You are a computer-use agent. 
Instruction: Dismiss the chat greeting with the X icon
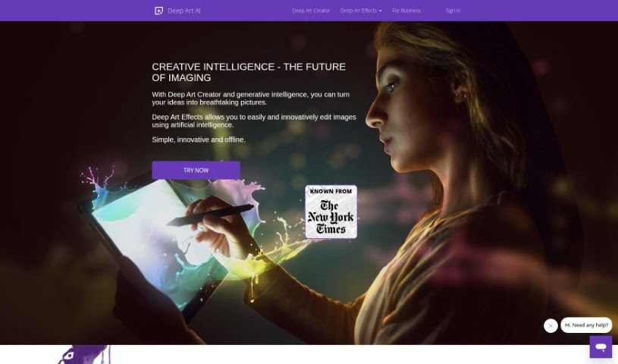click(x=551, y=326)
